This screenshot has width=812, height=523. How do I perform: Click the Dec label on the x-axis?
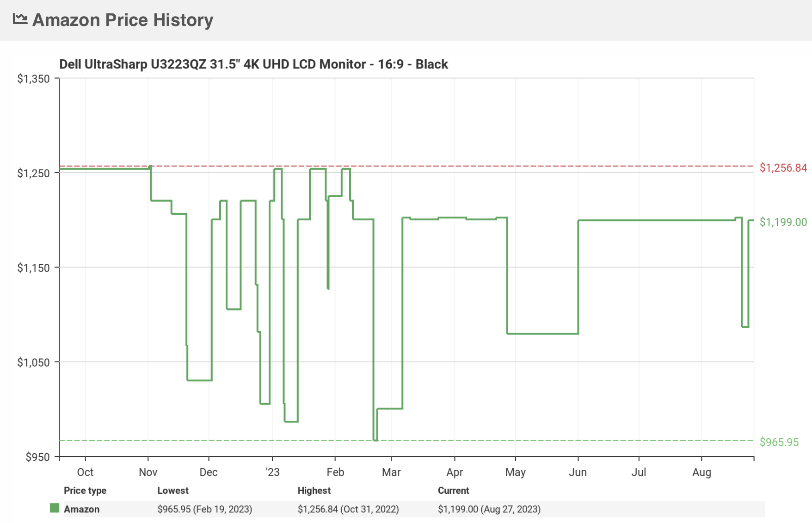pos(209,472)
